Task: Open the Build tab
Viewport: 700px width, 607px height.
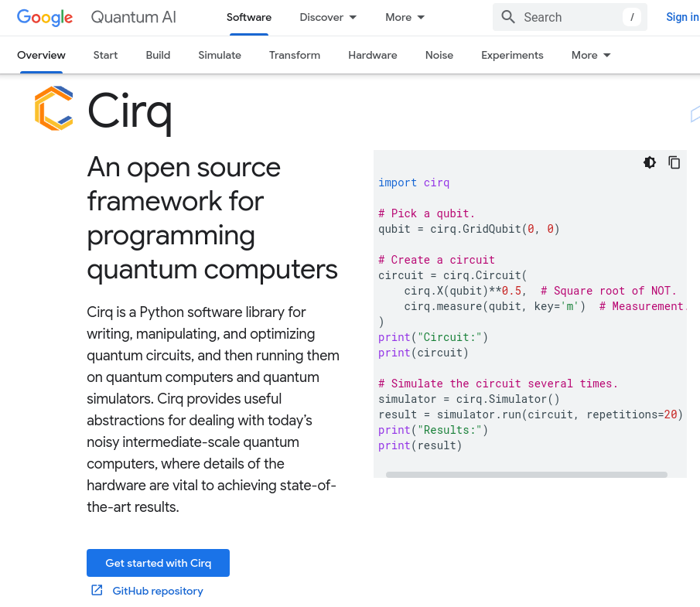Action: tap(158, 55)
